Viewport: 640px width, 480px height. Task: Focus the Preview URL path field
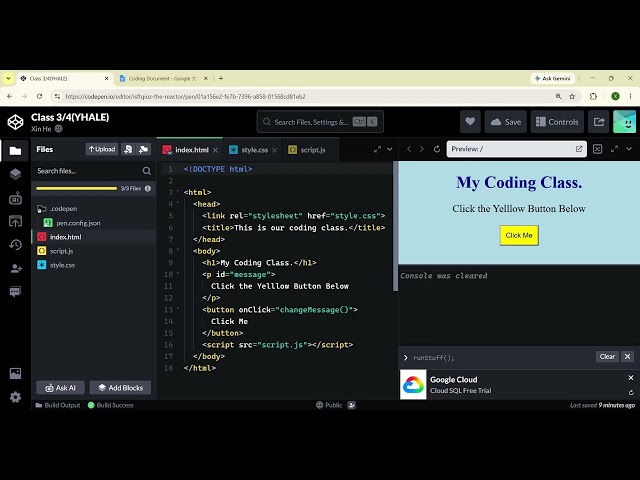click(x=511, y=149)
